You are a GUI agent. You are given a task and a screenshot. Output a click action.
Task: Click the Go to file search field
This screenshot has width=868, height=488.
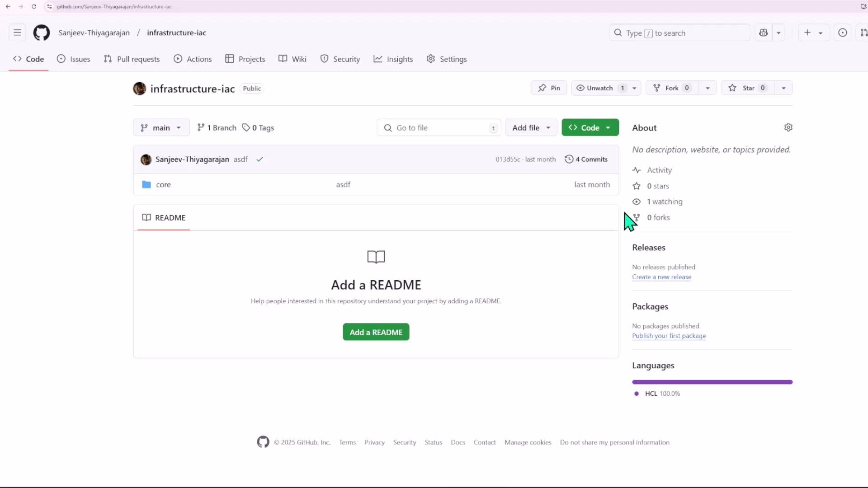tap(439, 128)
